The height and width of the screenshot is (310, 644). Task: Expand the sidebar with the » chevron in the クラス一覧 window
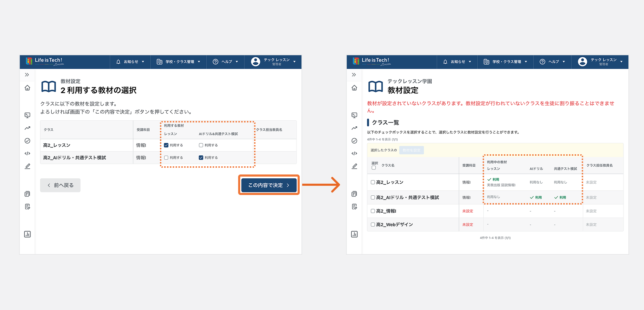[354, 75]
